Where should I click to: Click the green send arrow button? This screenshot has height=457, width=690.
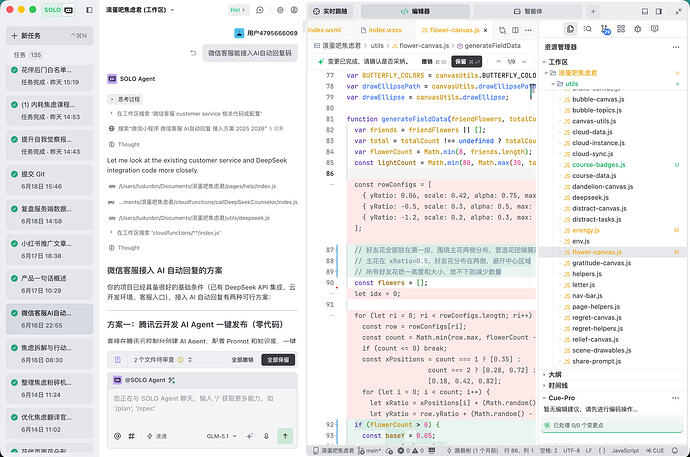point(285,436)
